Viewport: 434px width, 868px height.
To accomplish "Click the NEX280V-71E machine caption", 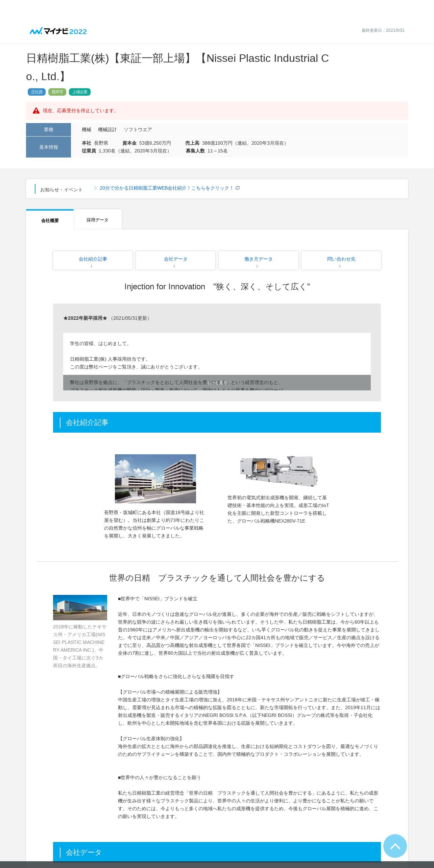I will 278,509.
